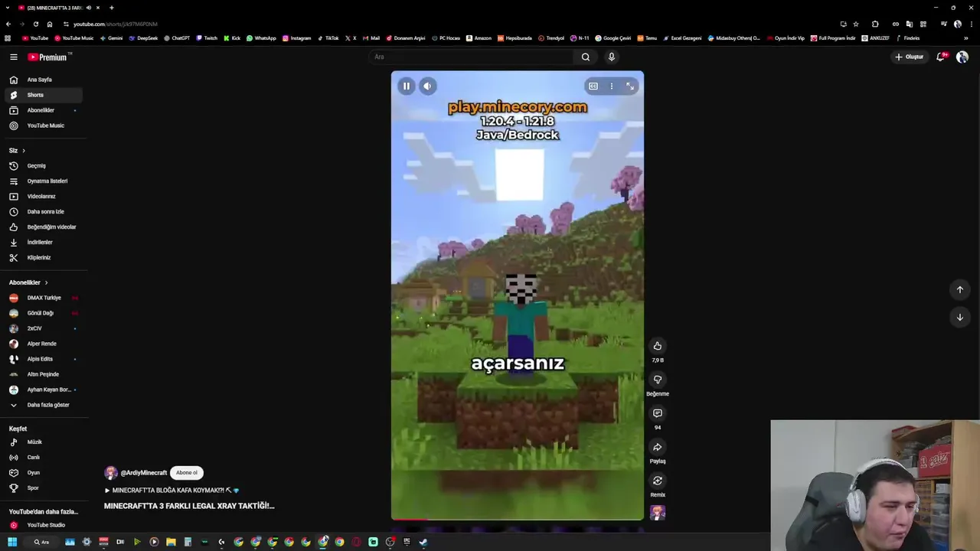Screen dimensions: 980x551
Task: Share this Short via Paylaş icon
Action: coord(658,447)
